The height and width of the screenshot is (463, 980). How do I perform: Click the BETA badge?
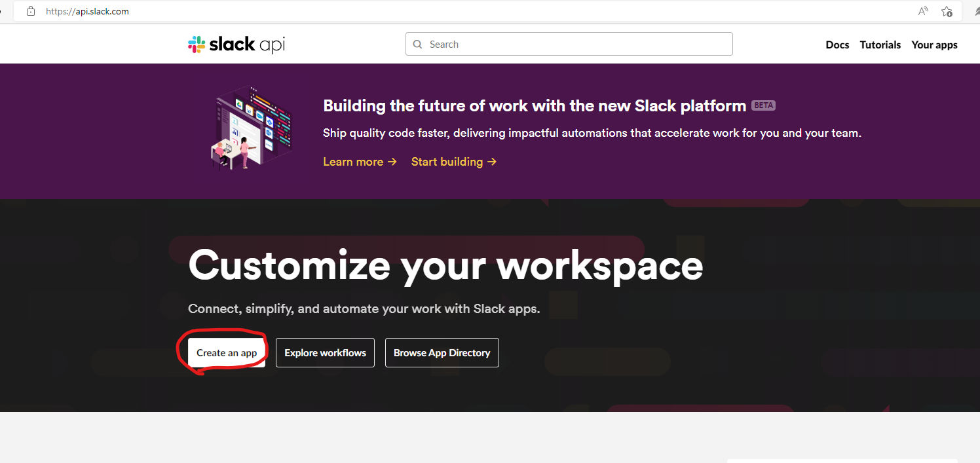763,105
